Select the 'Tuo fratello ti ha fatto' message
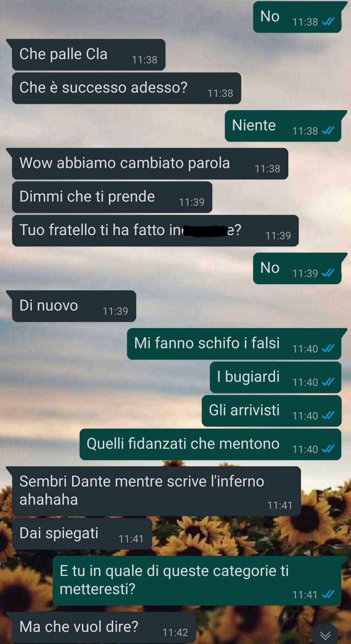This screenshot has width=351, height=644. click(x=155, y=231)
